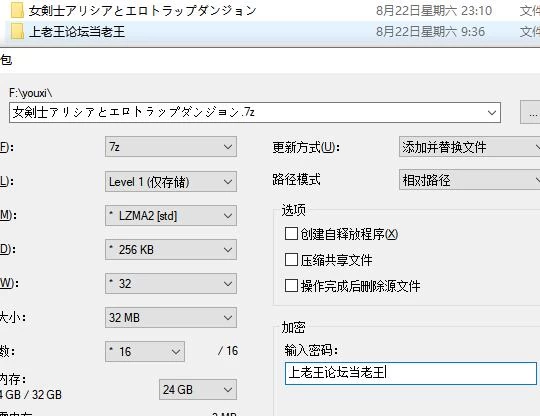Click folder icon of 女剣士アリシア row
Screen dimensions: 540x416
click(17, 10)
